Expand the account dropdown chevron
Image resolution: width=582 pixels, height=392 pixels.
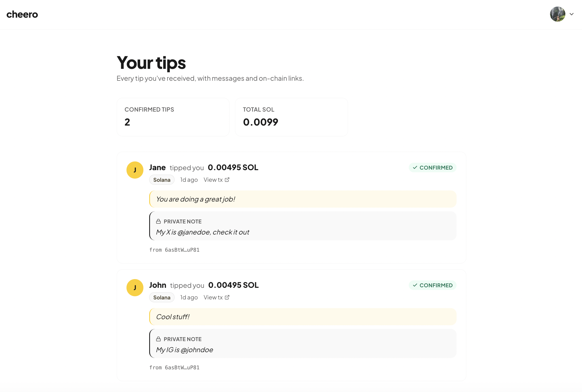click(572, 14)
